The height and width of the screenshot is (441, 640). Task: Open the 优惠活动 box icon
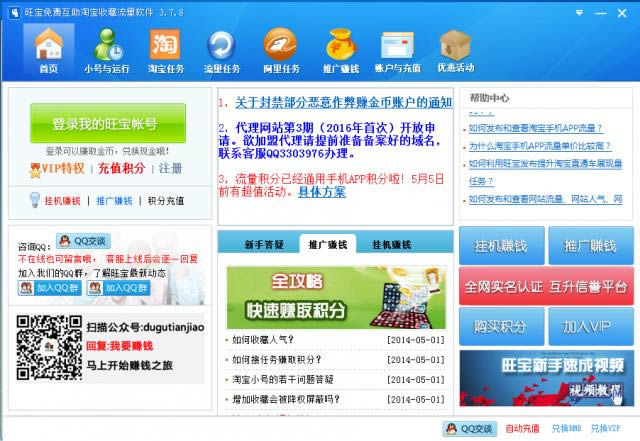click(x=455, y=50)
